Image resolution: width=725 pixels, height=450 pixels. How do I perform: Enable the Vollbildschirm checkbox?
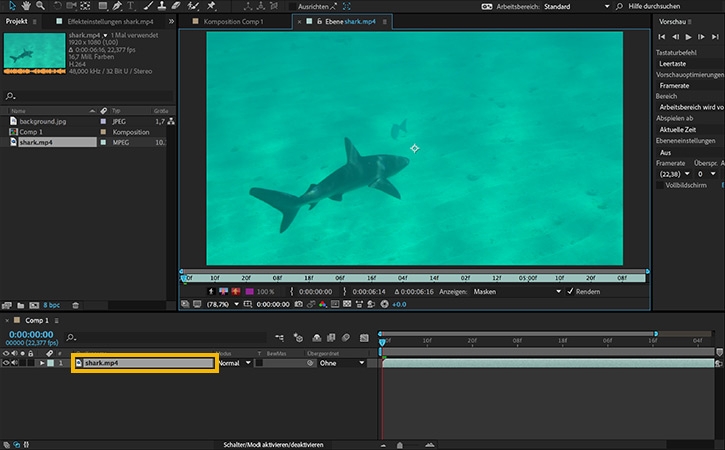pyautogui.click(x=661, y=186)
